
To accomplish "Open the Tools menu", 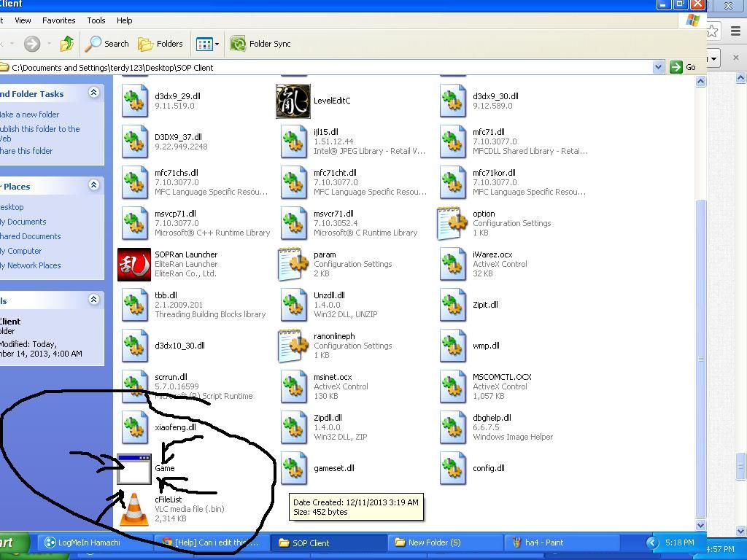I will [96, 20].
